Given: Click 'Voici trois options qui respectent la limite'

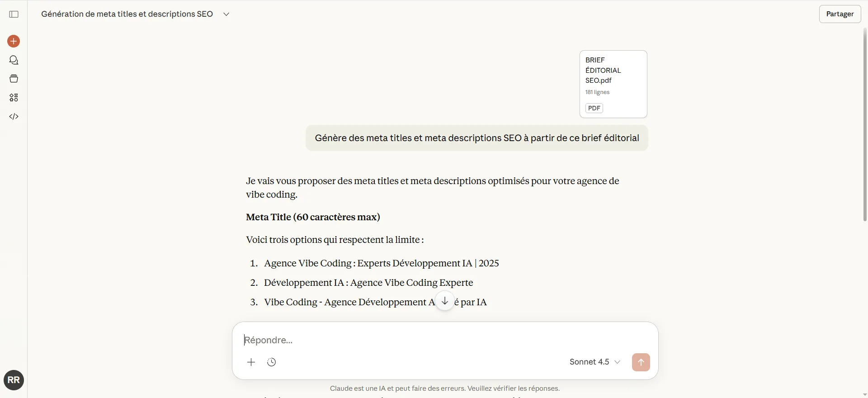Looking at the screenshot, I should [x=335, y=240].
